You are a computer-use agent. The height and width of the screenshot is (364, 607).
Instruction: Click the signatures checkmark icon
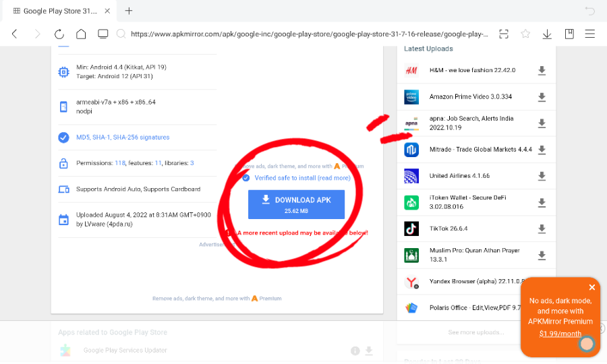coord(63,138)
